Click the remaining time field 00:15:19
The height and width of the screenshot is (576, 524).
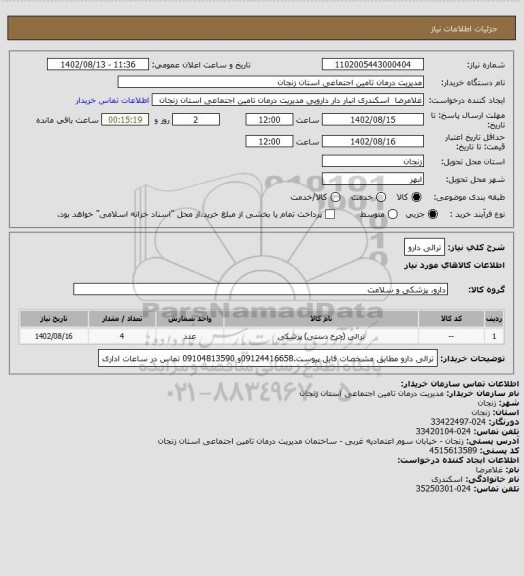(125, 120)
